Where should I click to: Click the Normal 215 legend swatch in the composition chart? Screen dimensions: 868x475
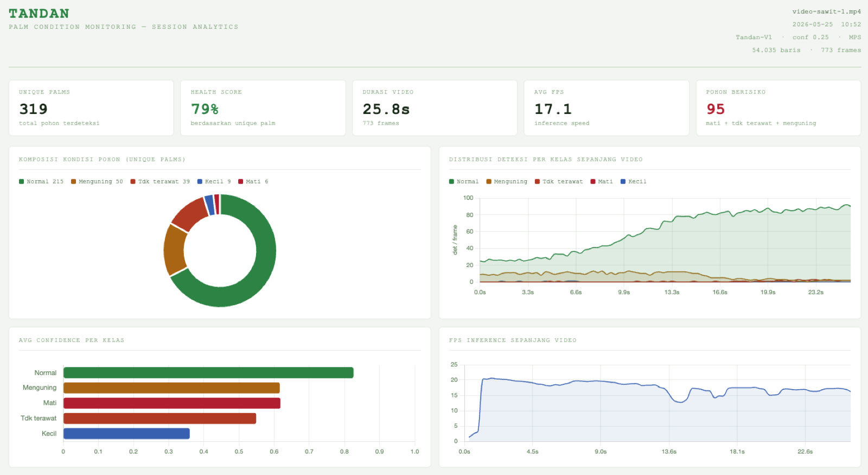(x=22, y=182)
